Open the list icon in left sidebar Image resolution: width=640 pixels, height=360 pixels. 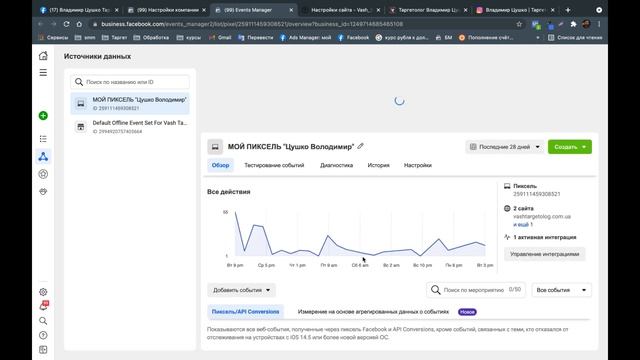click(x=43, y=139)
